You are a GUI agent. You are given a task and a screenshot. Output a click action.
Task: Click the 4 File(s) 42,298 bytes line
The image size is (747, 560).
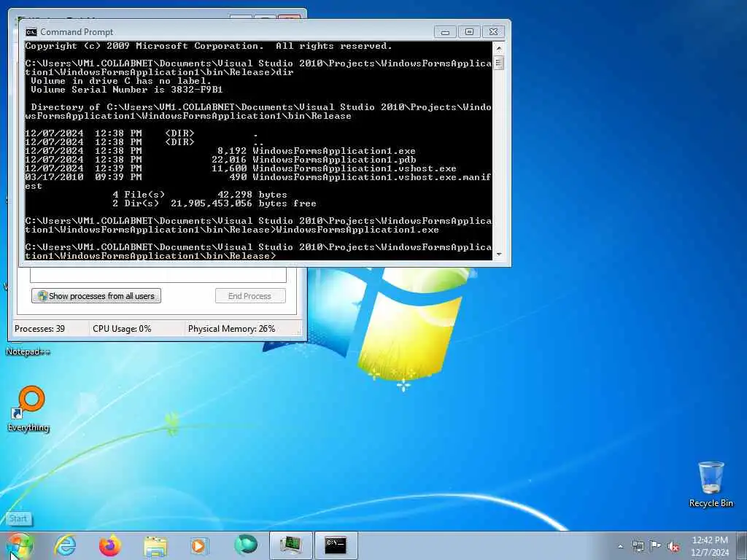200,195
